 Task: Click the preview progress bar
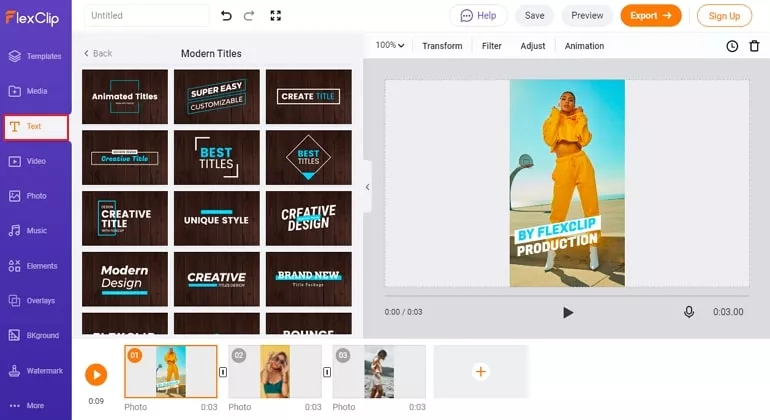567,296
